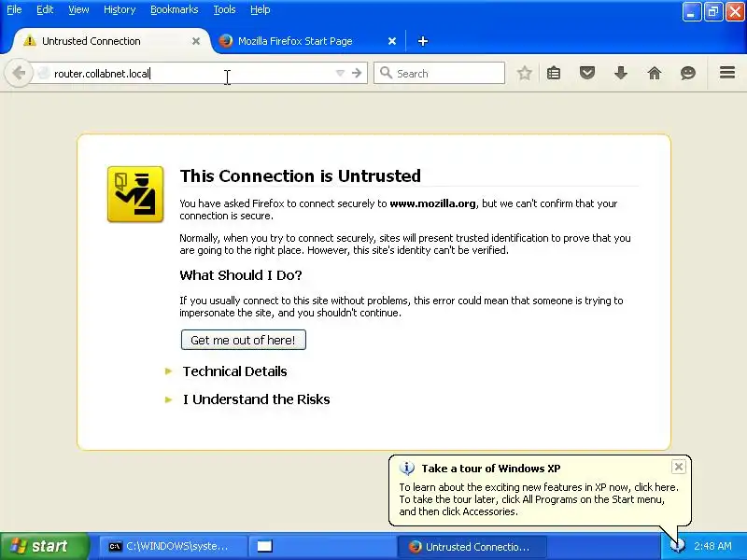Click the Firefox logo on Start Page tab
The height and width of the screenshot is (560, 747).
(x=226, y=41)
